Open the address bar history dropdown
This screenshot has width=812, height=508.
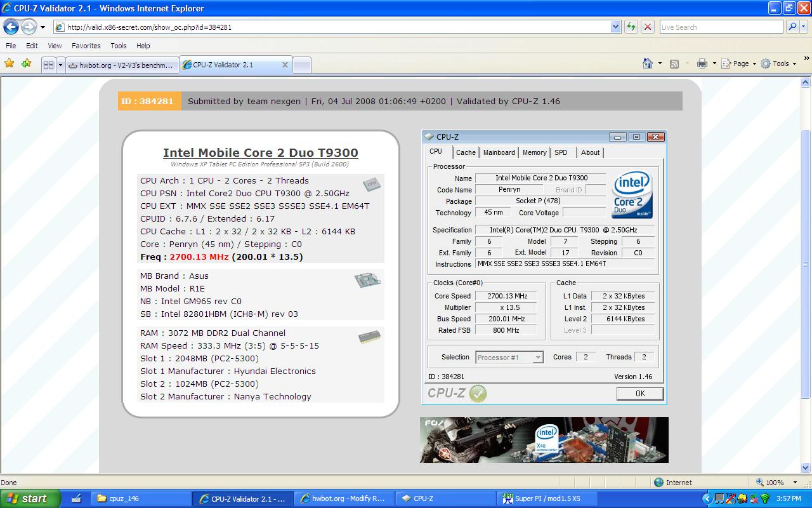(x=615, y=27)
